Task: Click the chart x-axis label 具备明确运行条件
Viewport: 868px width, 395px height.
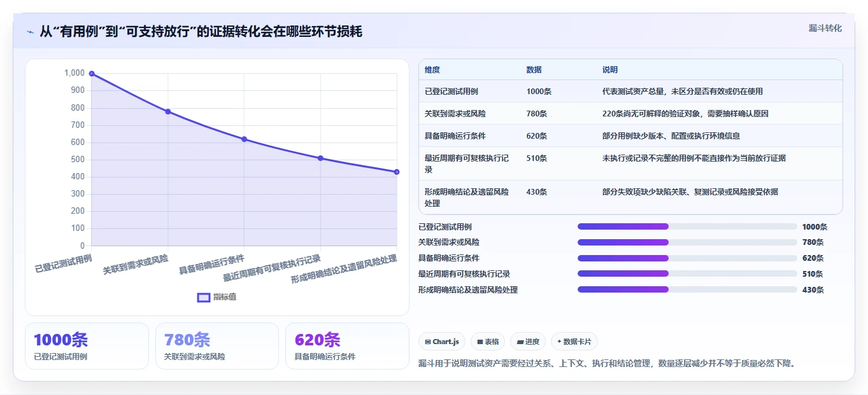Action: pyautogui.click(x=211, y=264)
